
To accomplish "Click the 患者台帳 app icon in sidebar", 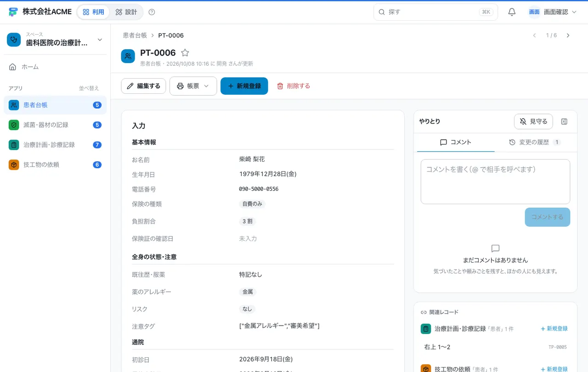I will click(14, 105).
